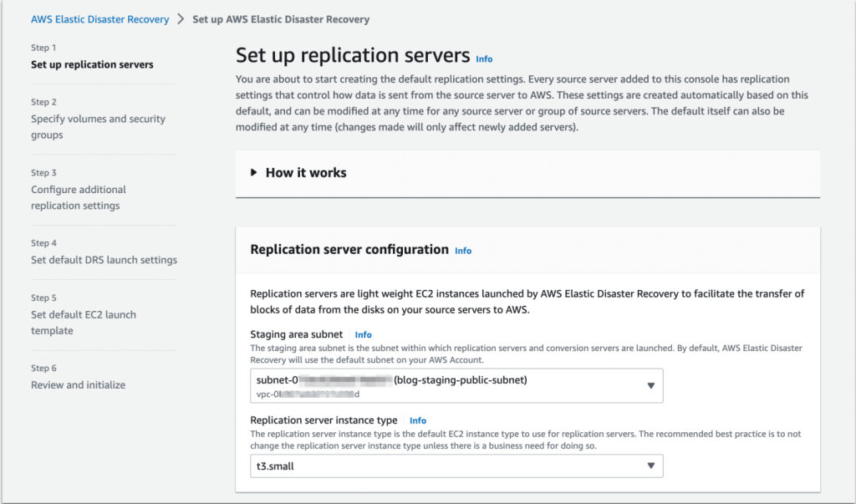Open the Staging area subnet dropdown

pos(456,386)
